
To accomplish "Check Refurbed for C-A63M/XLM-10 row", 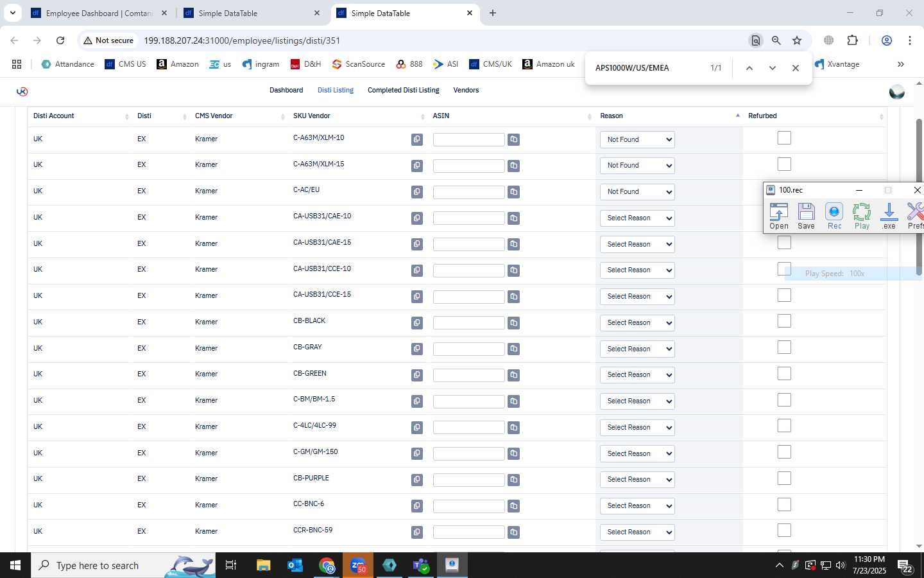I will (784, 138).
